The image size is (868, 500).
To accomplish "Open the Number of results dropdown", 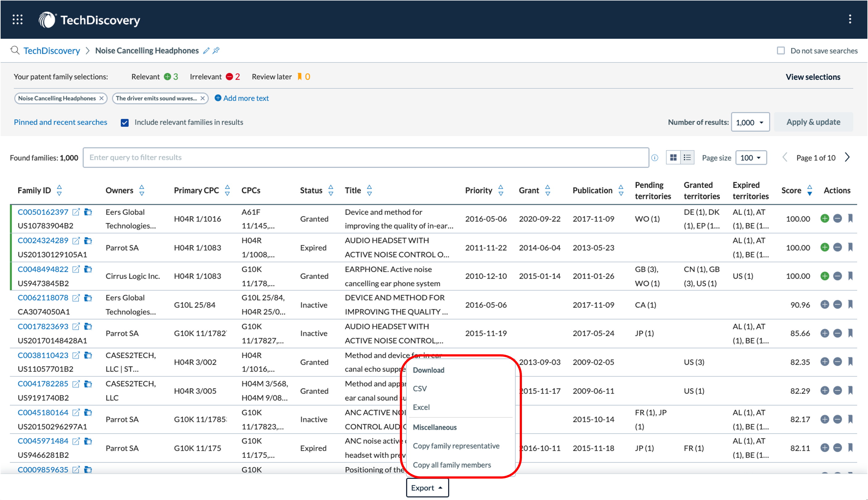I will click(x=750, y=122).
